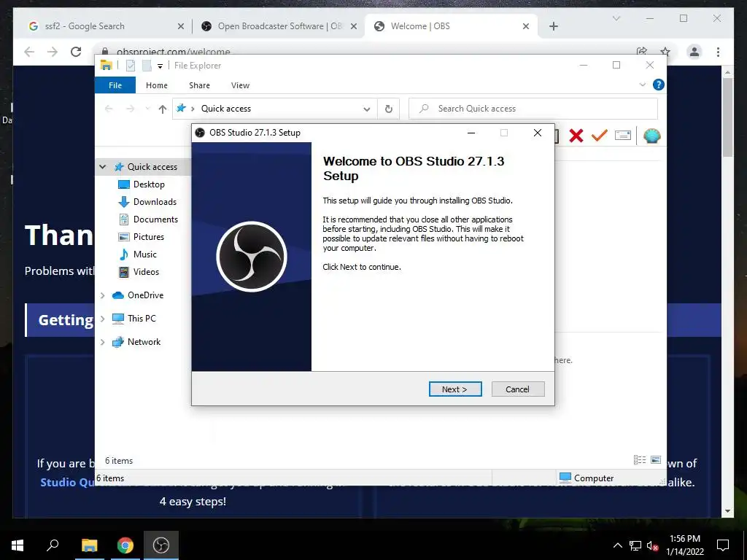Open Desktop in navigation pane
Image resolution: width=747 pixels, height=560 pixels.
pyautogui.click(x=149, y=184)
